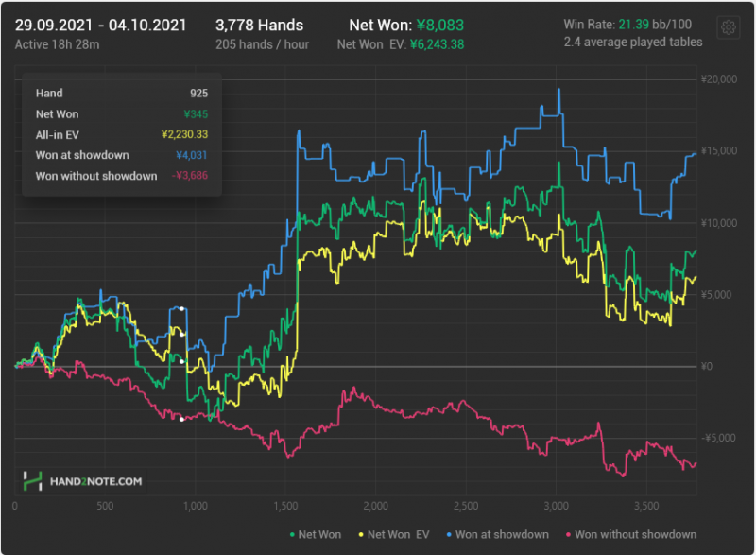Click the ¥10,000 y-axis label

tap(719, 223)
